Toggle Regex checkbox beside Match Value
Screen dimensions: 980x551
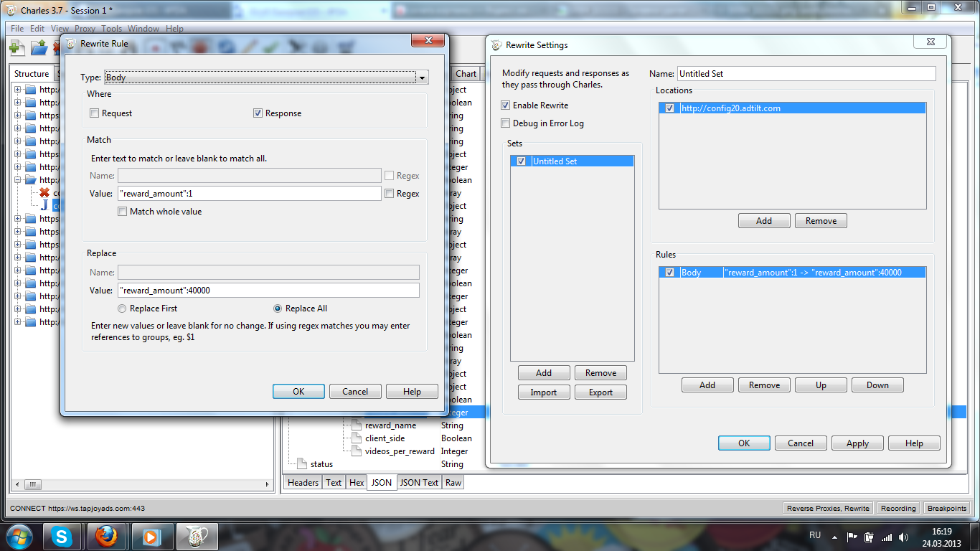(389, 194)
